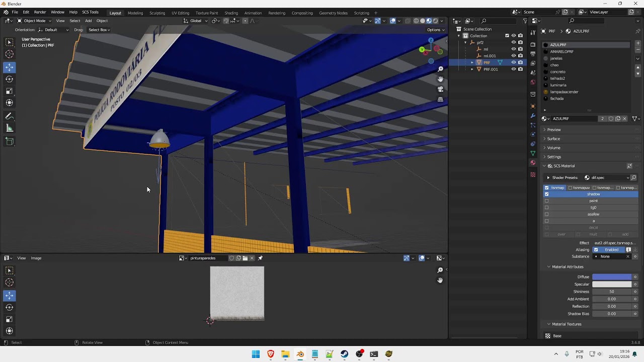
Task: Click the fake user shield icon
Action: (x=611, y=119)
